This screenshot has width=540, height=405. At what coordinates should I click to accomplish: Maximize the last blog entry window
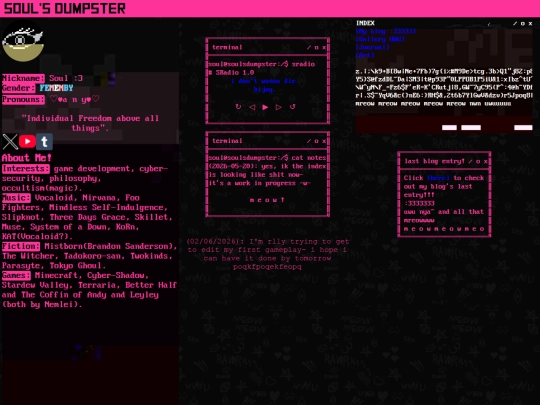pyautogui.click(x=478, y=161)
